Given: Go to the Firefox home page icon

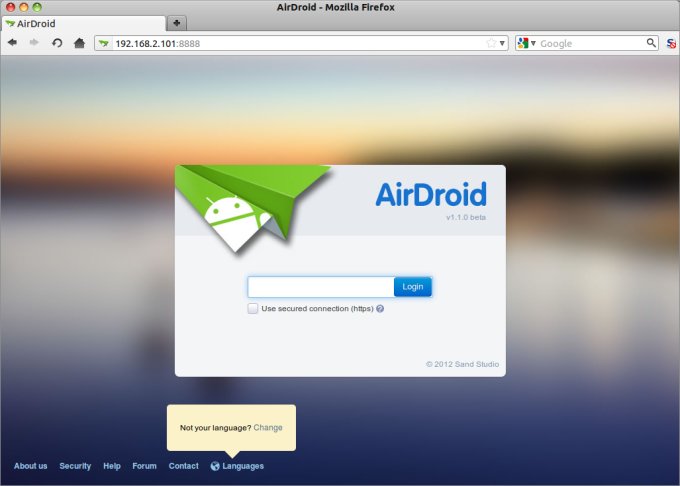Looking at the screenshot, I should tap(79, 43).
